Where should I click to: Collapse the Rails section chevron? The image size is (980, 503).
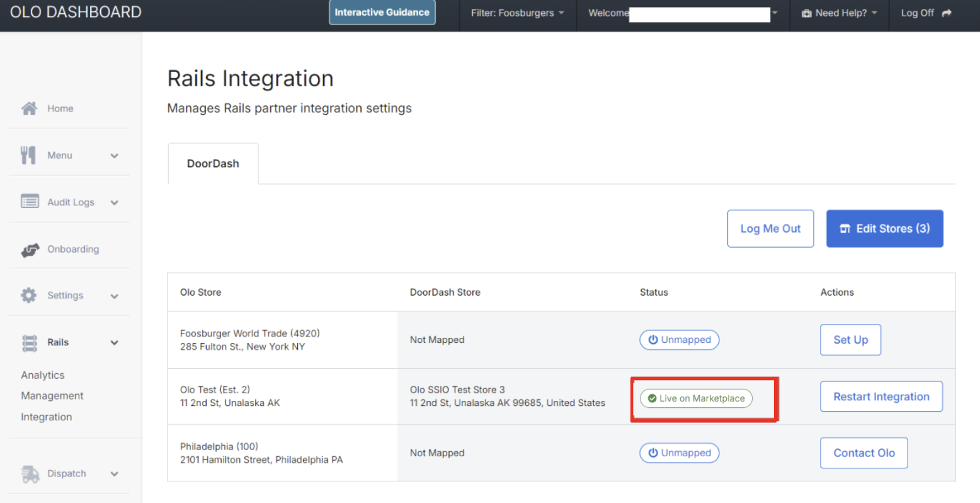pos(114,343)
